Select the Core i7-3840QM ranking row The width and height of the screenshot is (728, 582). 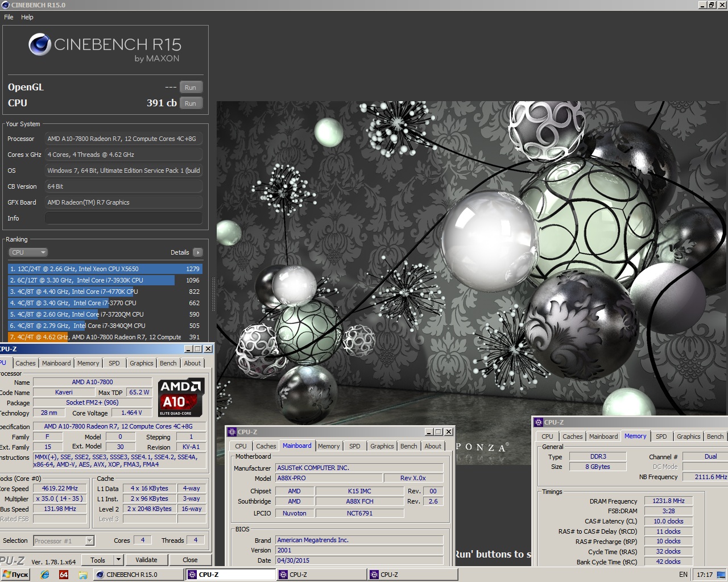click(x=105, y=326)
